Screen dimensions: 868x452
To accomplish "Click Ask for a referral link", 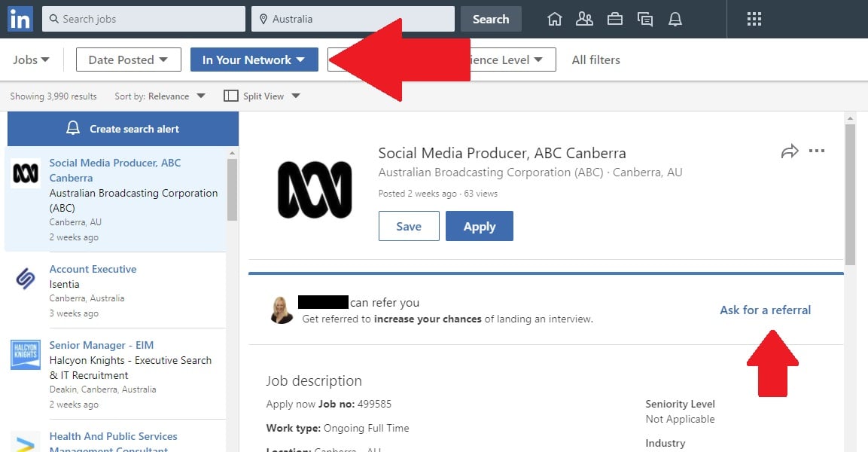I will tap(765, 310).
